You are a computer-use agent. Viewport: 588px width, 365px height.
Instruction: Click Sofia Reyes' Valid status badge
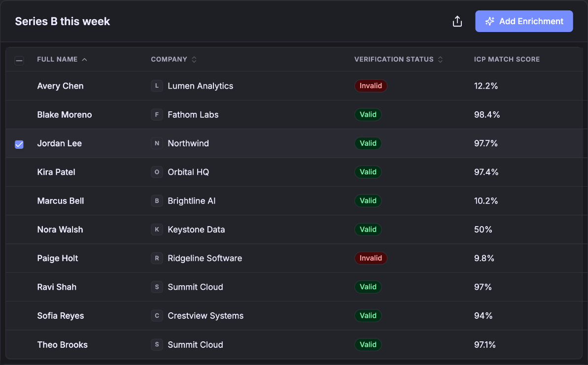point(368,316)
